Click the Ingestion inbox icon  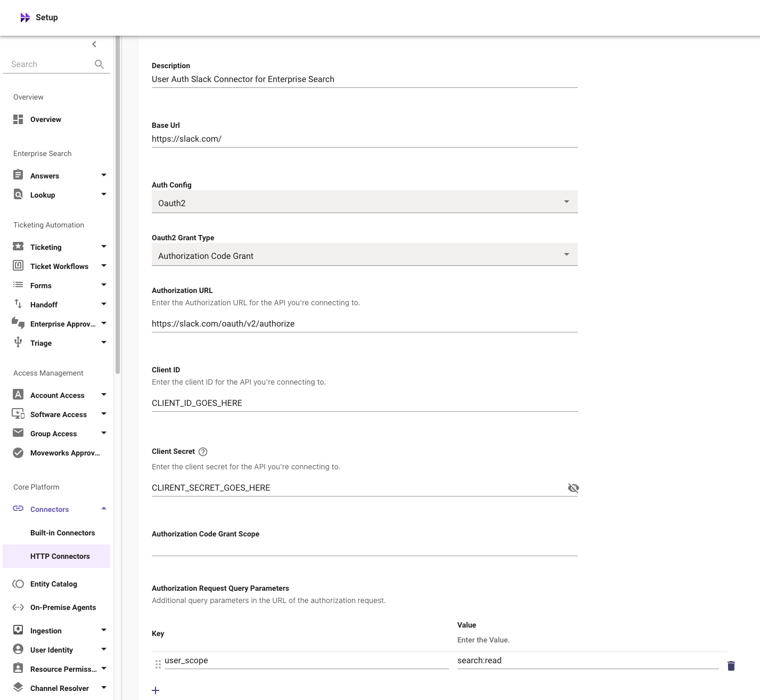coord(18,630)
